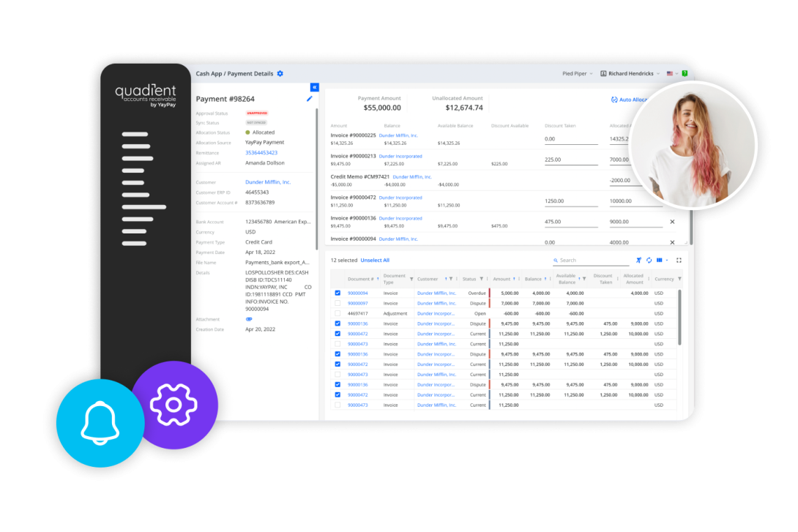
Task: Click the gear icon next to Payment Details
Action: tap(280, 74)
